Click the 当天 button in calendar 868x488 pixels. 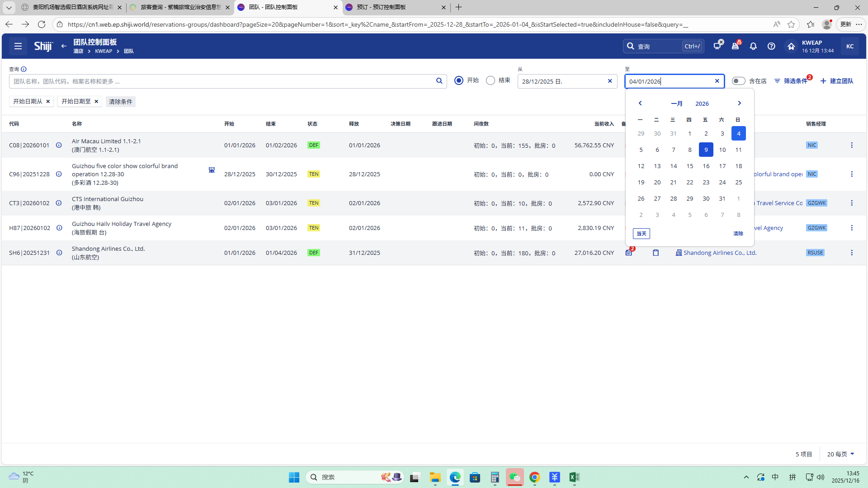coord(641,234)
